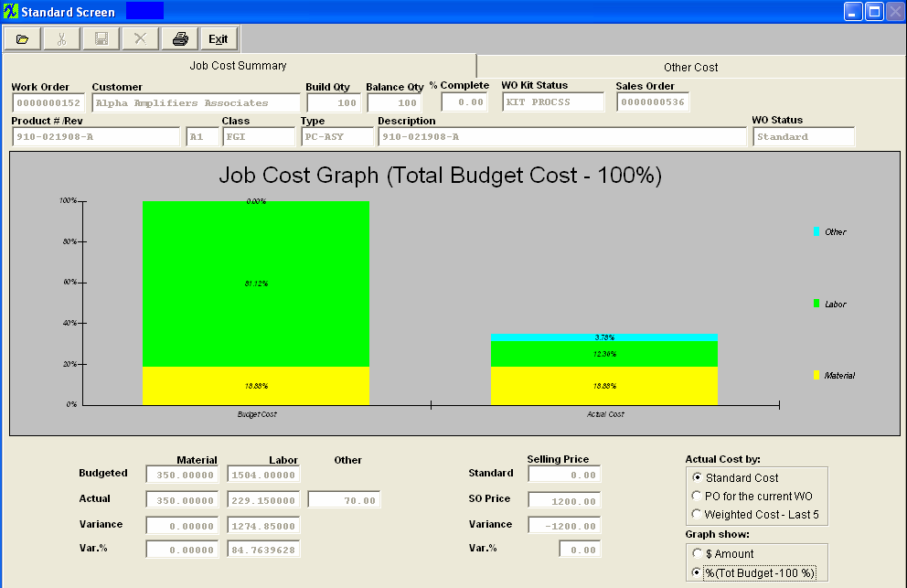Click the Build Qty field
Viewport: 907px width, 588px height.
tap(334, 103)
